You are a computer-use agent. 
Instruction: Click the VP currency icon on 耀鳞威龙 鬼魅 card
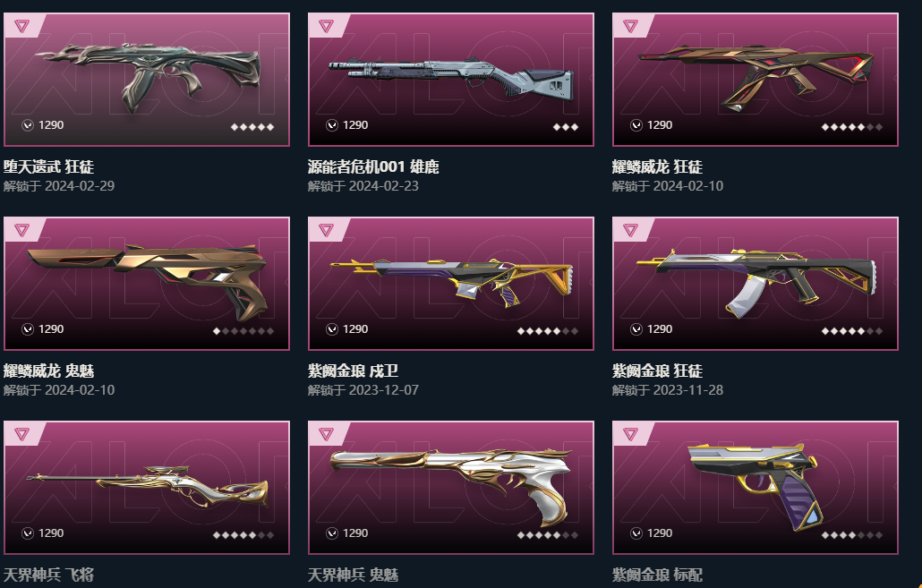pyautogui.click(x=28, y=329)
